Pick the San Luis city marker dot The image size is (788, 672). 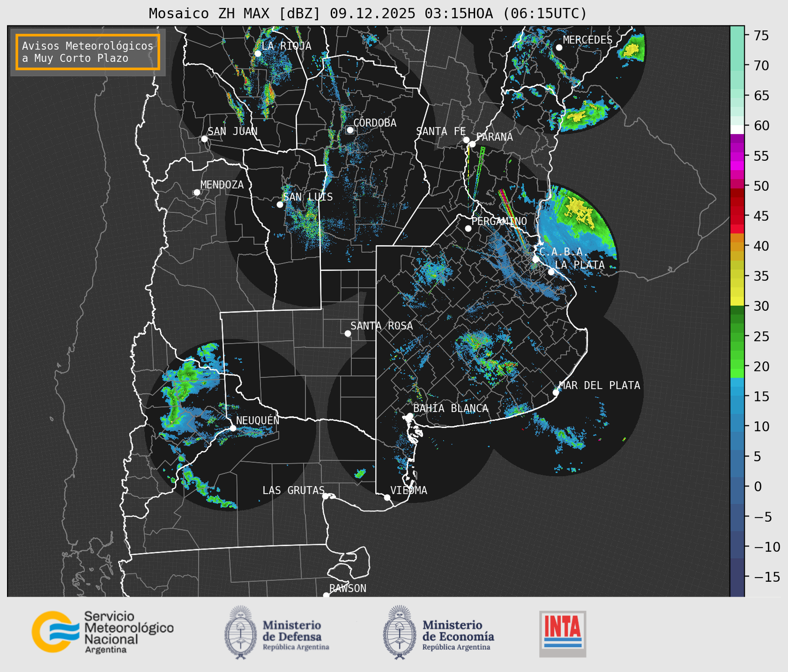tap(280, 205)
